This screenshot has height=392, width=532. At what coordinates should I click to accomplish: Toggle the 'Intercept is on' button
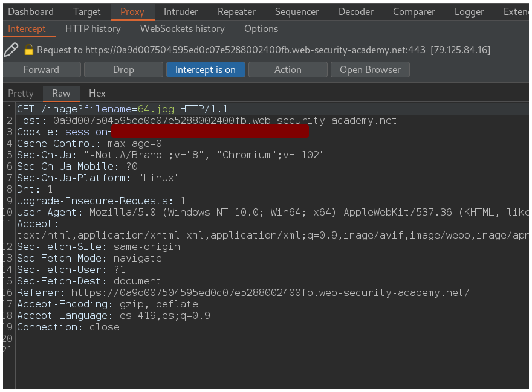coord(206,69)
